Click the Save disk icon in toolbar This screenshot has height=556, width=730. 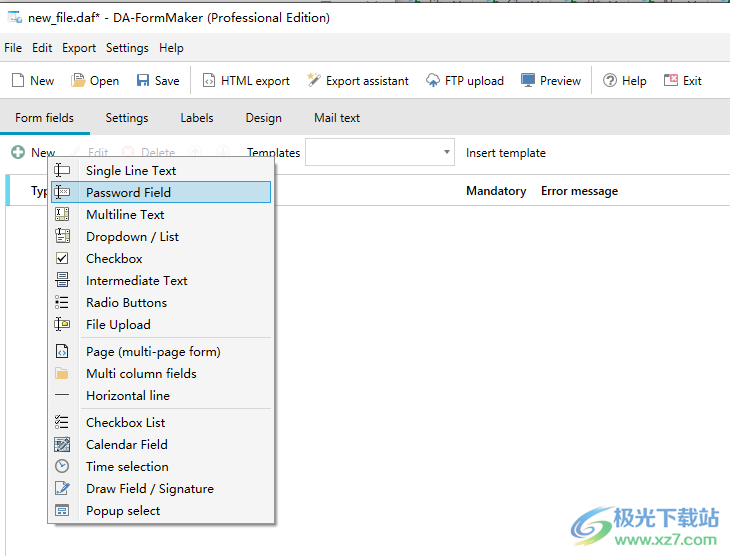(x=143, y=81)
